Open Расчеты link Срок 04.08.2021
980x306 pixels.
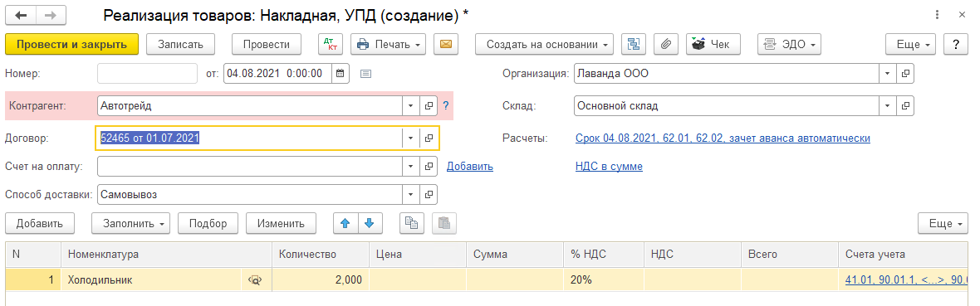pos(723,138)
